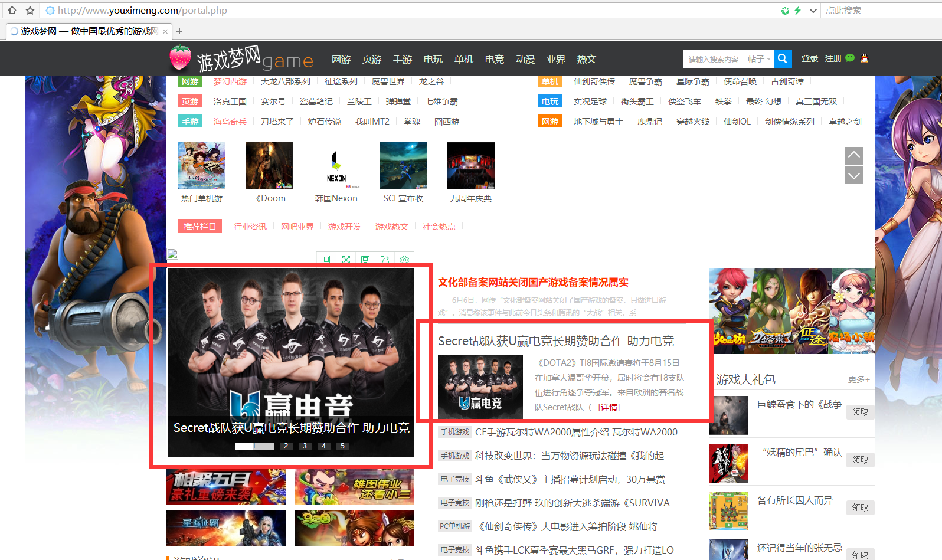Click the up arrow scroll button

click(x=854, y=156)
